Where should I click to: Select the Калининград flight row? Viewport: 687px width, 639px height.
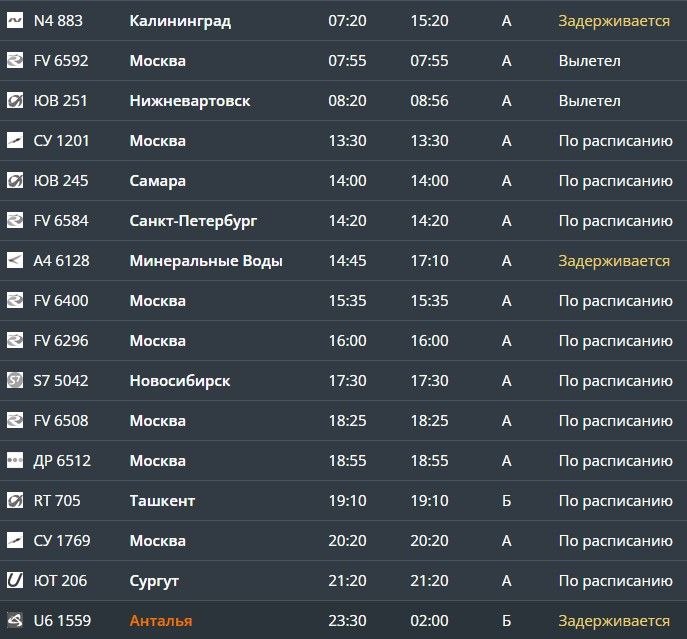[344, 21]
